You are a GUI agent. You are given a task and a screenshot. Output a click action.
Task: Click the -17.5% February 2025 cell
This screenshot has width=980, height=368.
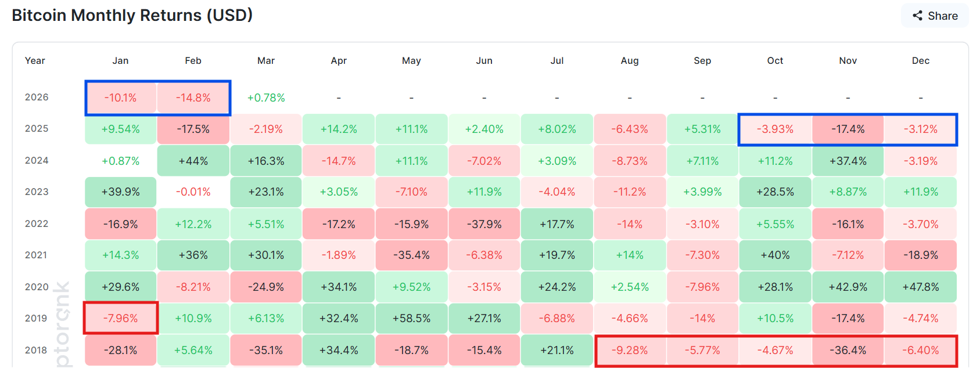coord(193,129)
